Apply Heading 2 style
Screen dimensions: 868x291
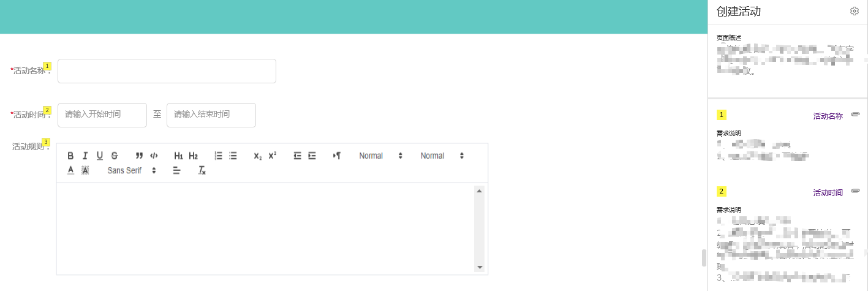[194, 156]
